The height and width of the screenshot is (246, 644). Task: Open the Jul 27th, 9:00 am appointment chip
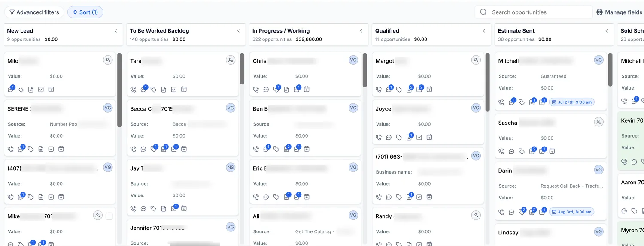click(x=571, y=102)
